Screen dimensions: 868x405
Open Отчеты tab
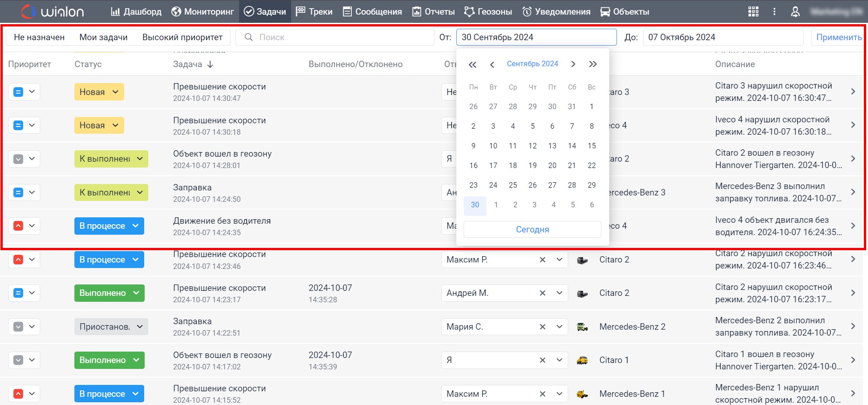pyautogui.click(x=434, y=11)
